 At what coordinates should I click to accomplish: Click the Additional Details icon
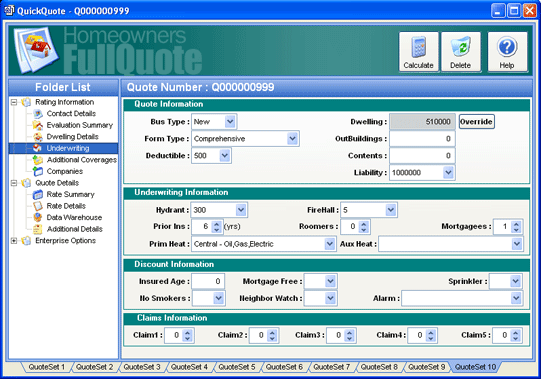pos(38,229)
